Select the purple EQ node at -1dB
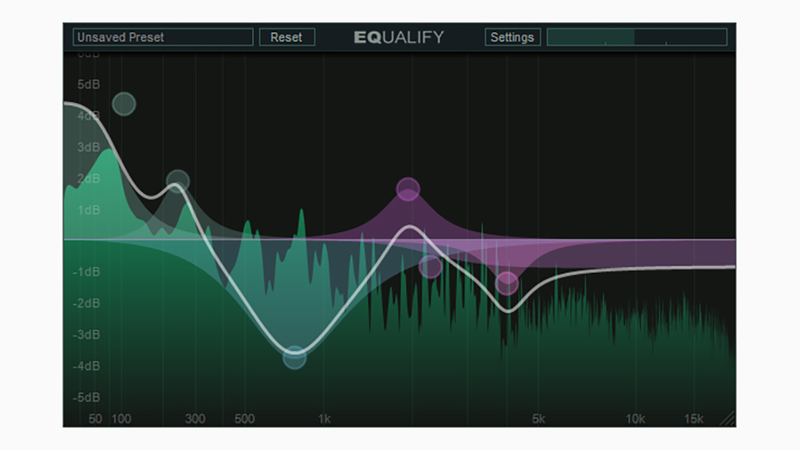 (430, 266)
